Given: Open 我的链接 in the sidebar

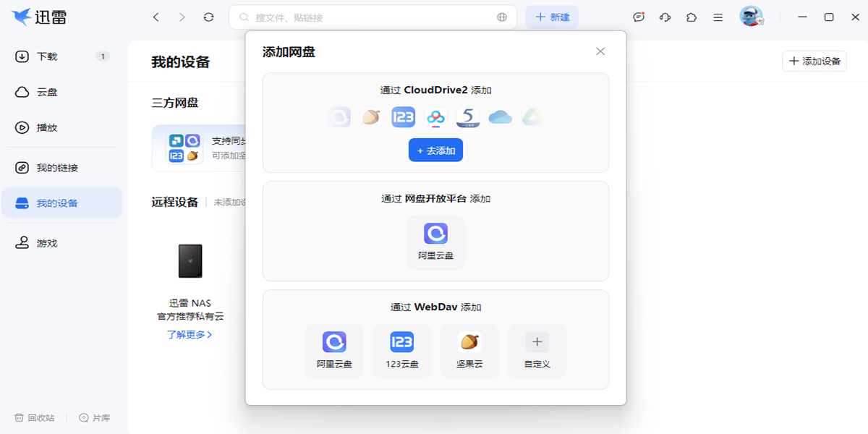Looking at the screenshot, I should coord(61,168).
